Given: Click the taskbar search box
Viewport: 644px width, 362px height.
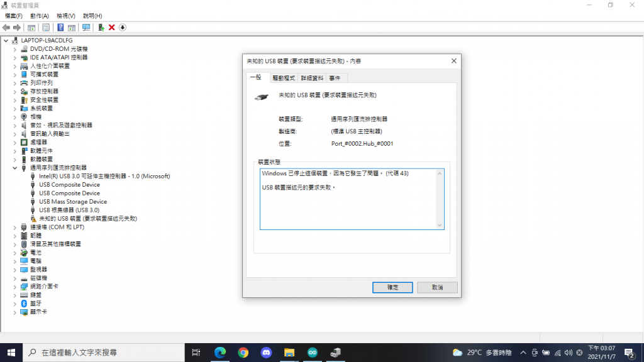Looking at the screenshot, I should (x=104, y=353).
